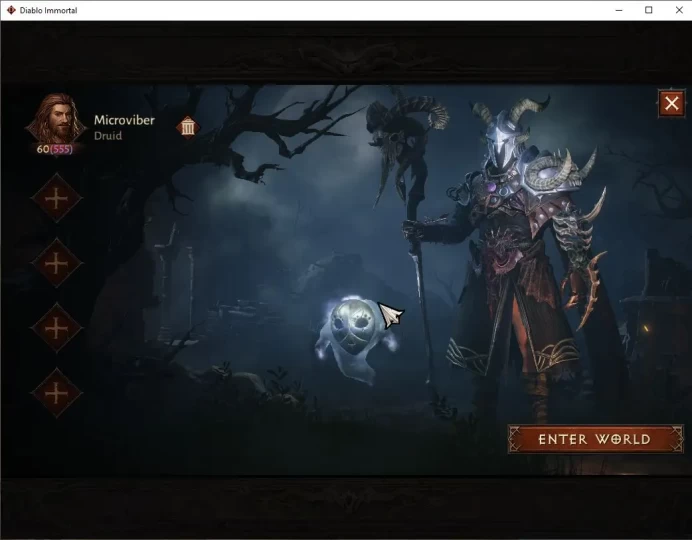Click the level 60(555) indicator
692x540 pixels.
point(55,149)
